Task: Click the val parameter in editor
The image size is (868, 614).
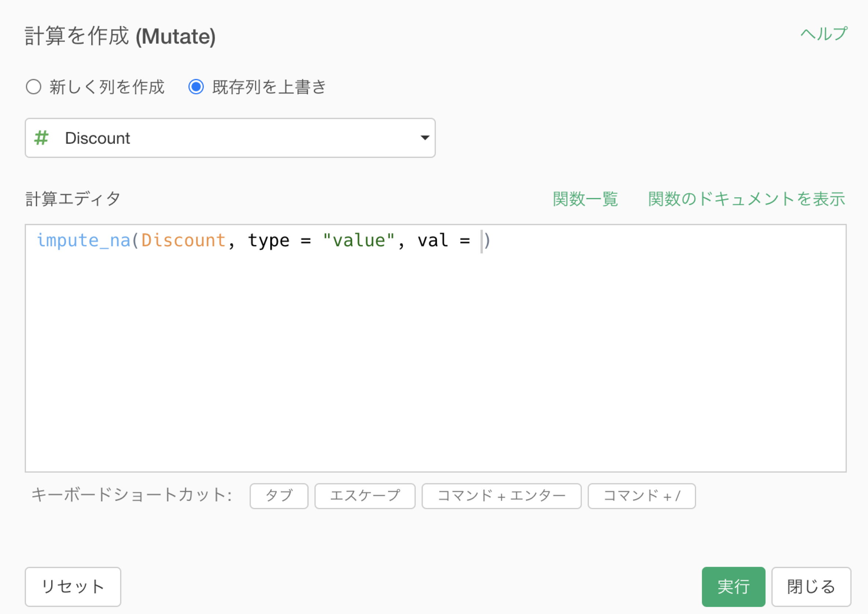Action: pyautogui.click(x=433, y=241)
